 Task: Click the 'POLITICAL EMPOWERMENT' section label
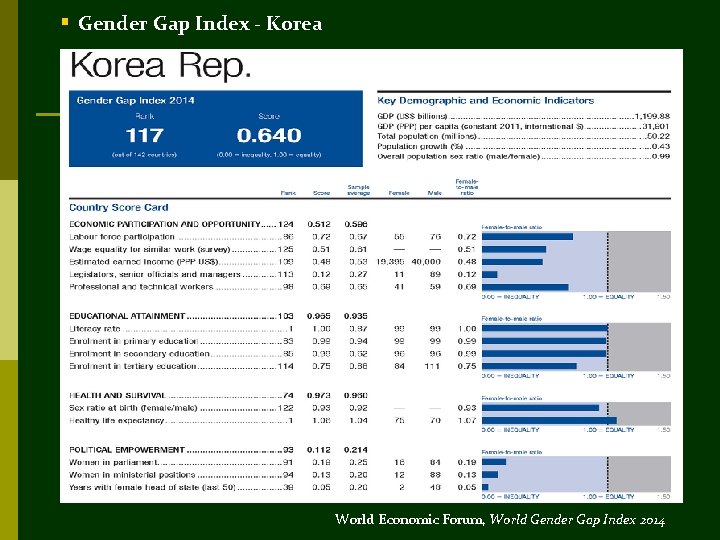127,450
